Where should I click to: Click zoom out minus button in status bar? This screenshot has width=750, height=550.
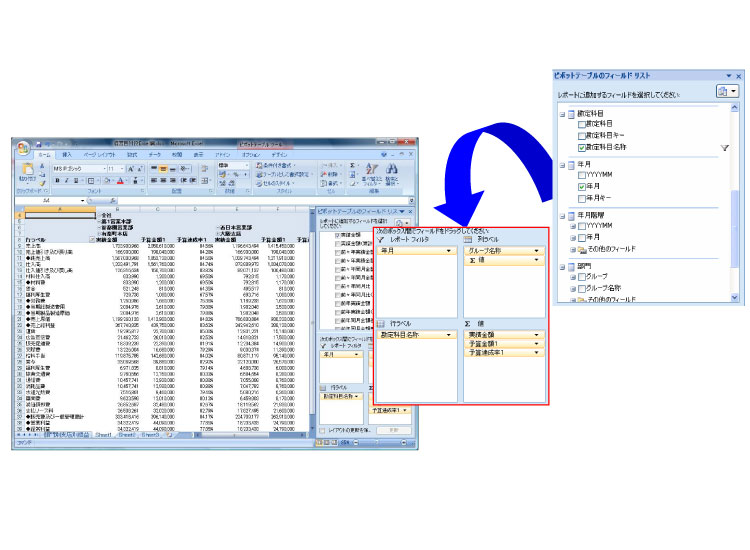point(355,443)
